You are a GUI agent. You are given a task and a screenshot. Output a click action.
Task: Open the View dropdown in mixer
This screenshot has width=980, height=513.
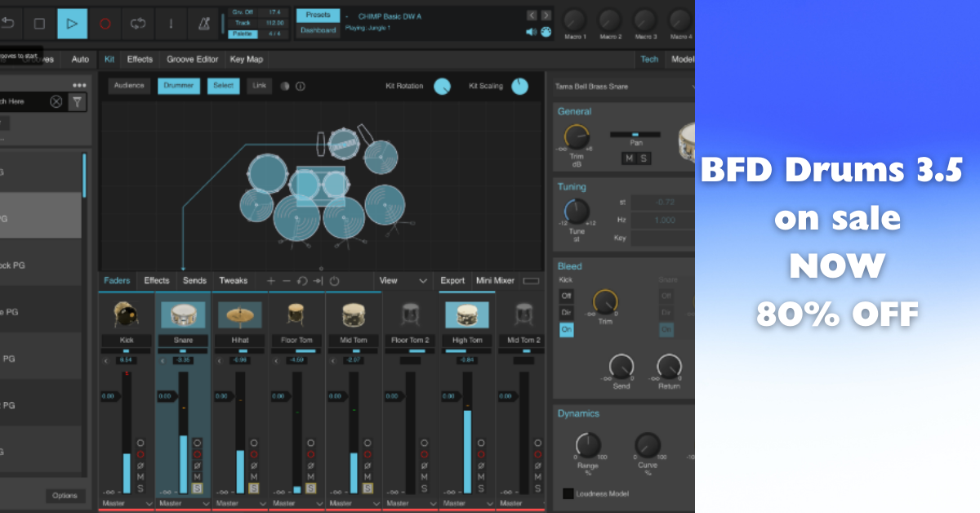[403, 281]
